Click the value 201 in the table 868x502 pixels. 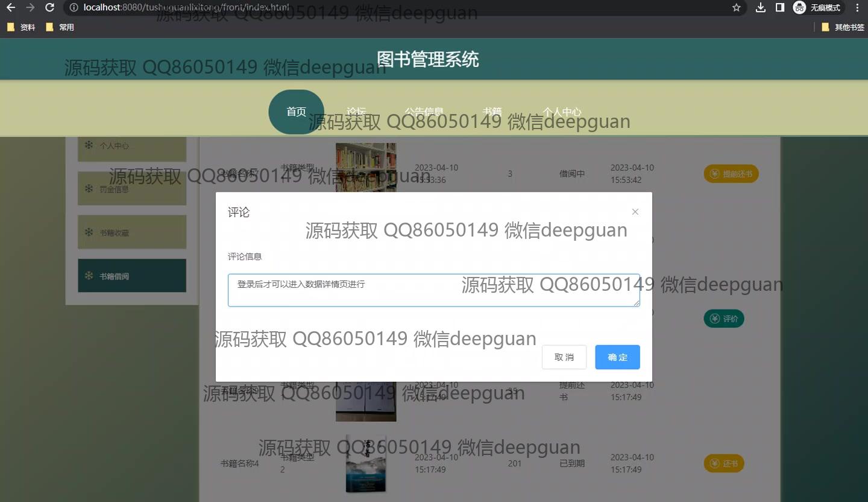click(515, 463)
